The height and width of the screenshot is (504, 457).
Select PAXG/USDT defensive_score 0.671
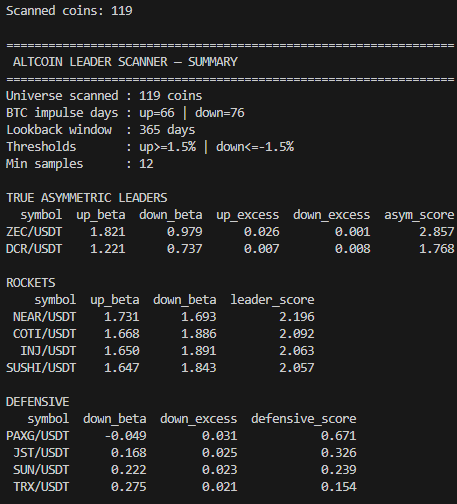[x=339, y=436]
